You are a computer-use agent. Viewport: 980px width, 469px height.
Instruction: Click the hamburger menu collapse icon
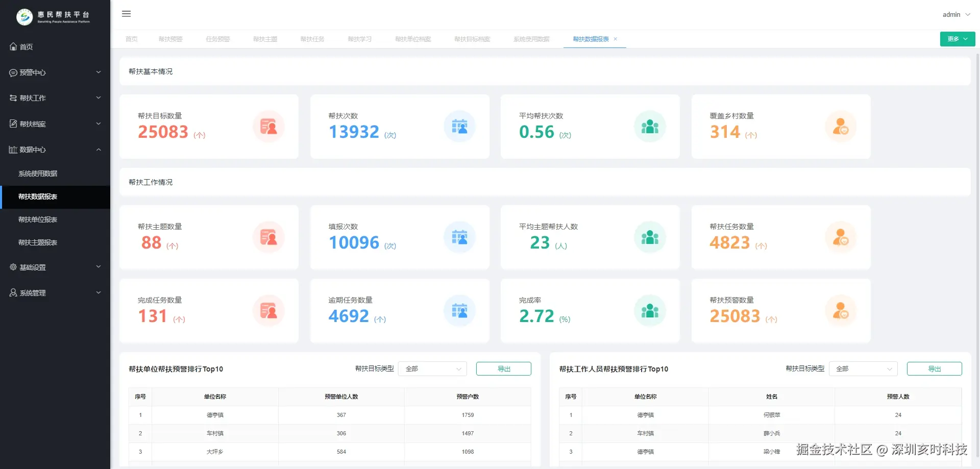click(126, 14)
